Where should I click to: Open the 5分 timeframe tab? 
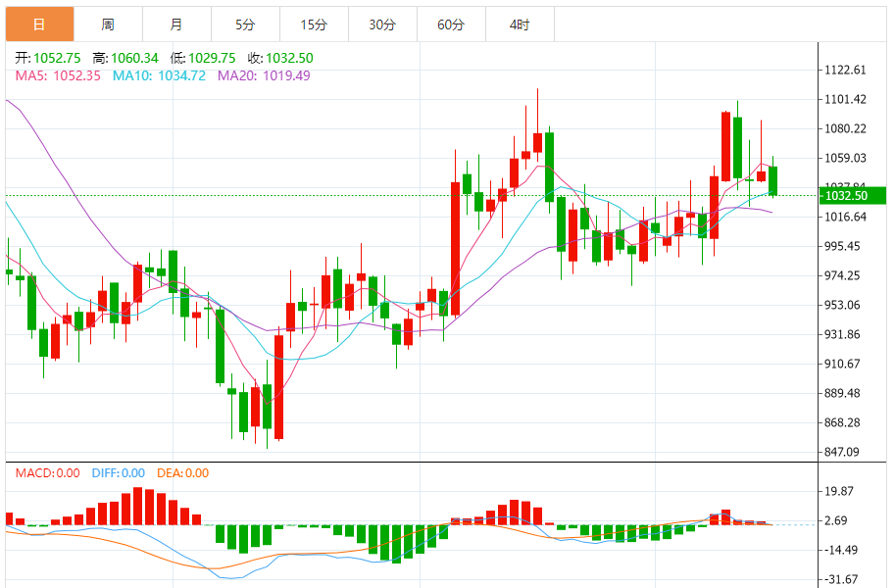point(245,24)
